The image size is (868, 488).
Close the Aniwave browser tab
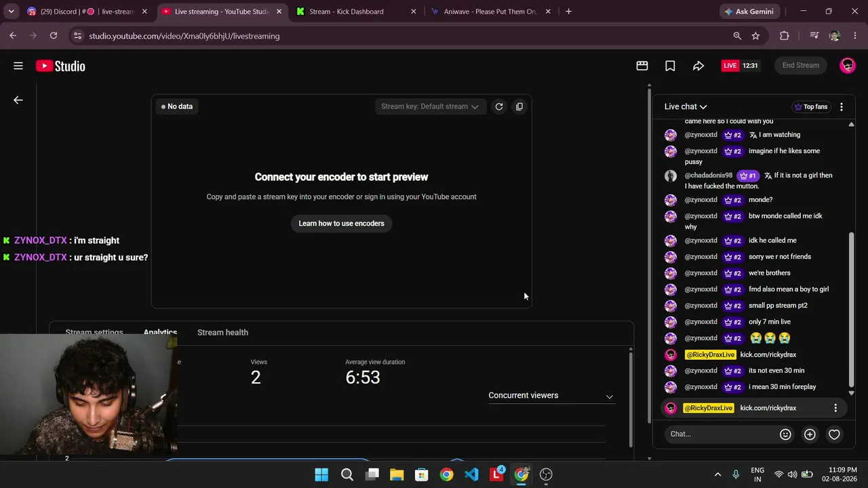(548, 12)
